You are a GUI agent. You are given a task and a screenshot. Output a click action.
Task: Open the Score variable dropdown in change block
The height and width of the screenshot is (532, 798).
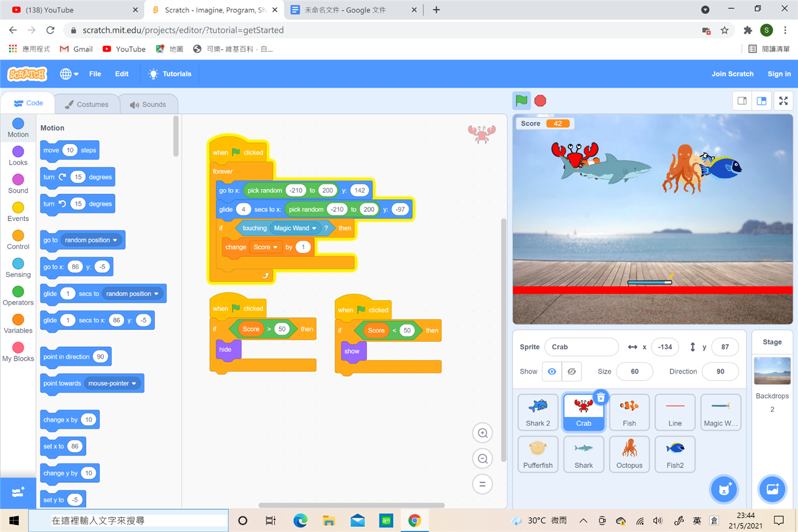click(275, 247)
